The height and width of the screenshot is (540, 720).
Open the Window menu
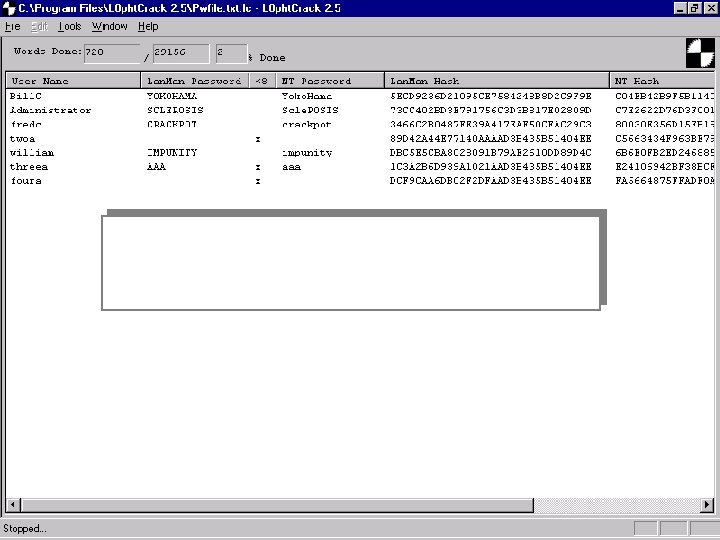coord(109,27)
